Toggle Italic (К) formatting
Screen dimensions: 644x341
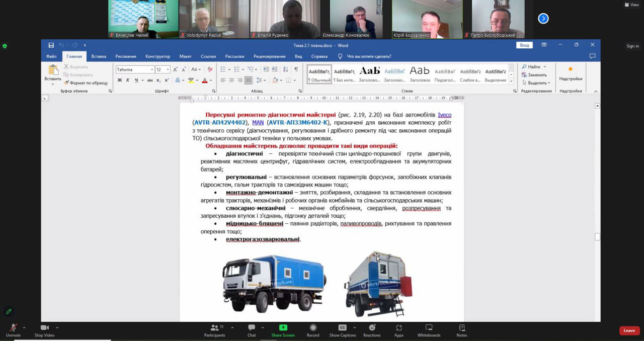pos(128,80)
